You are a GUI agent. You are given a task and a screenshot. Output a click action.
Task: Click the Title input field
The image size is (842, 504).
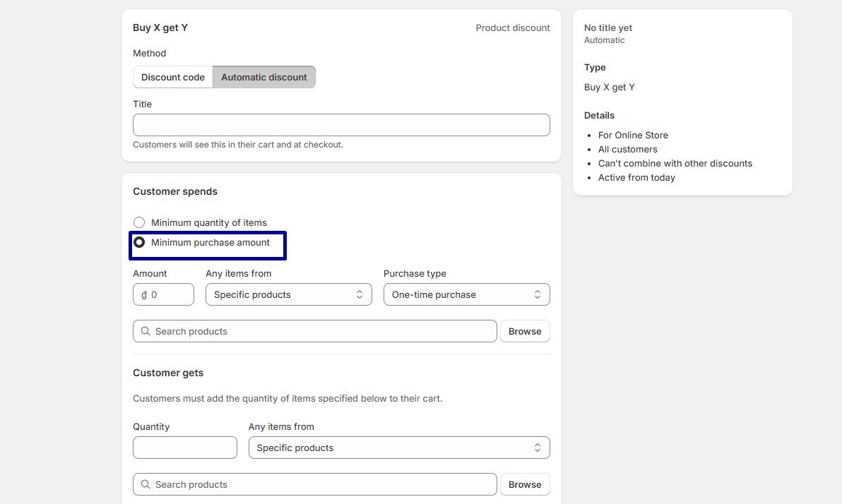click(x=341, y=125)
